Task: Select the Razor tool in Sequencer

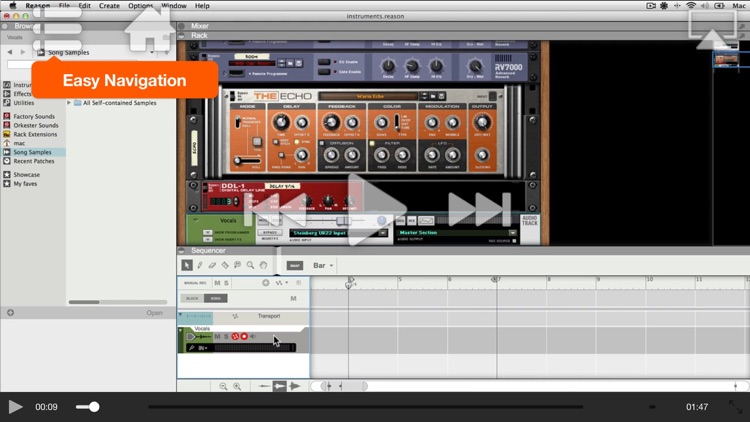Action: click(x=225, y=265)
